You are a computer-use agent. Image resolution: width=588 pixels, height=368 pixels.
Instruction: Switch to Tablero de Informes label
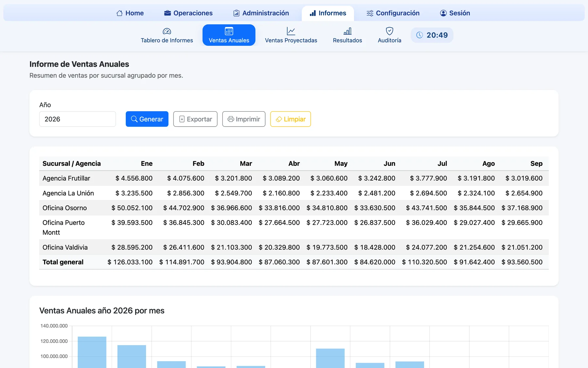[x=167, y=40]
